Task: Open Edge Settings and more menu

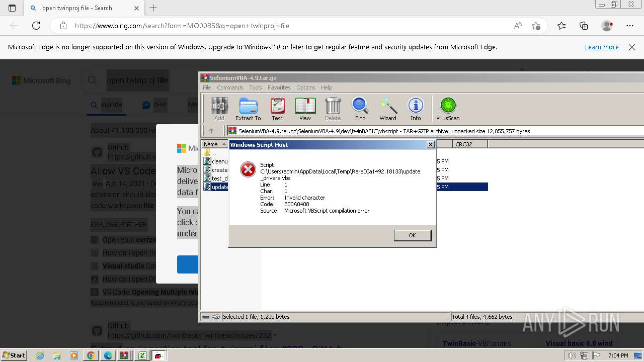Action: coord(630,26)
